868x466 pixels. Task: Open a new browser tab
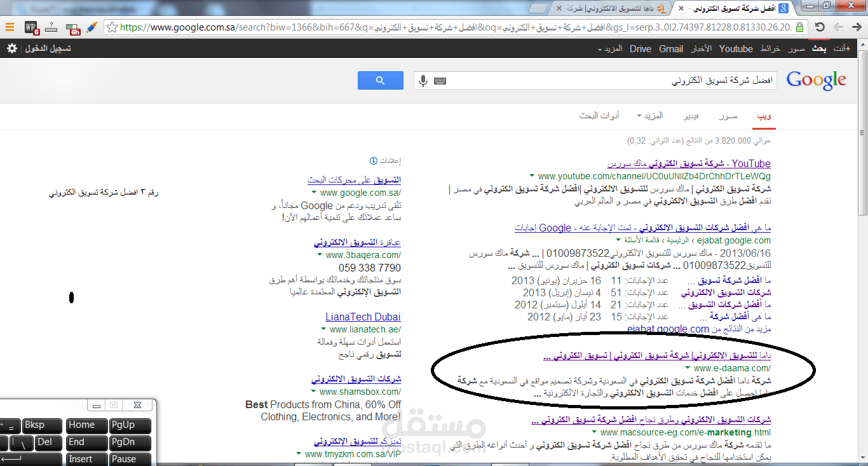539,8
